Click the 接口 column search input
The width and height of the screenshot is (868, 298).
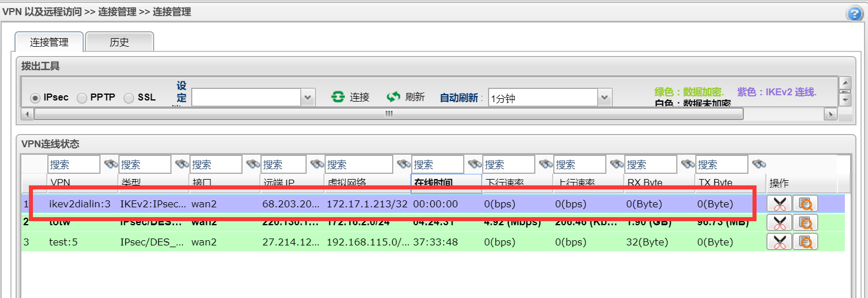pos(216,165)
